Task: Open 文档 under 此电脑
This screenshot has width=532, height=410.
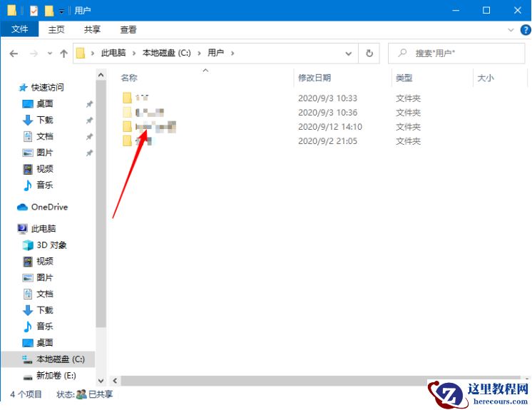Action: (x=38, y=294)
